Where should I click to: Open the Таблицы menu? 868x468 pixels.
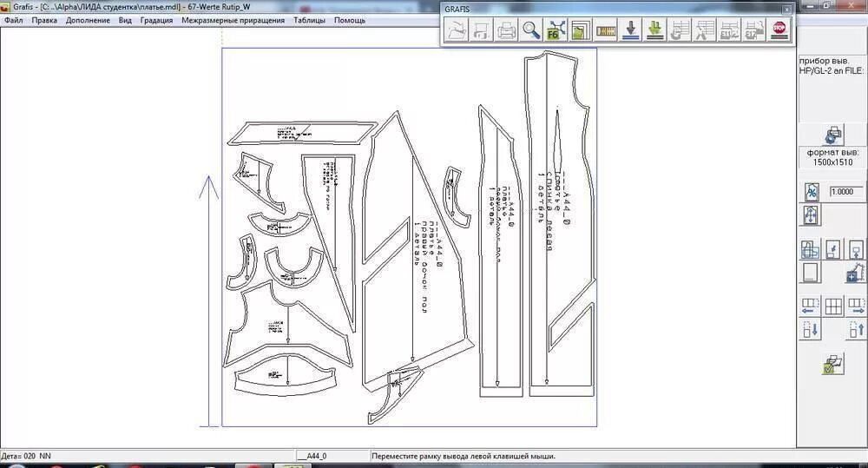310,20
